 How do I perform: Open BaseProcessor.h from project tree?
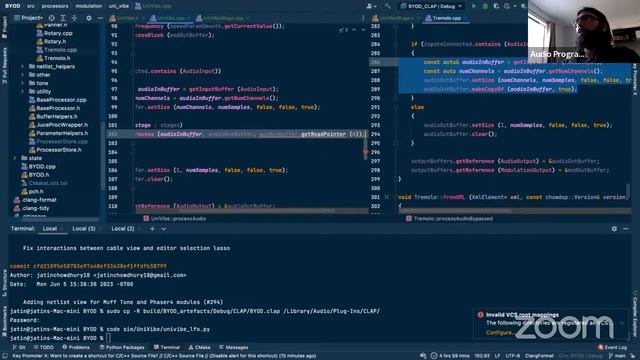click(55, 108)
